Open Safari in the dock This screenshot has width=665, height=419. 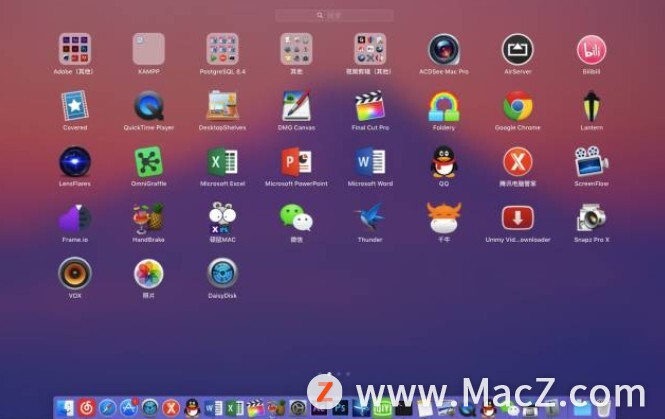108,408
